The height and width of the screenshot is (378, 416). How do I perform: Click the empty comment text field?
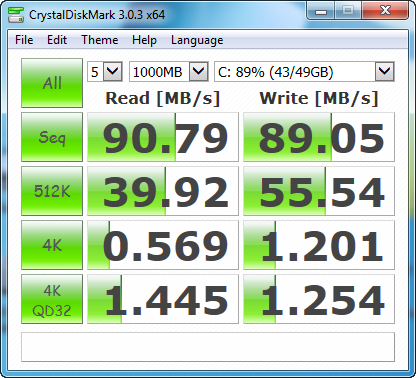tap(208, 347)
